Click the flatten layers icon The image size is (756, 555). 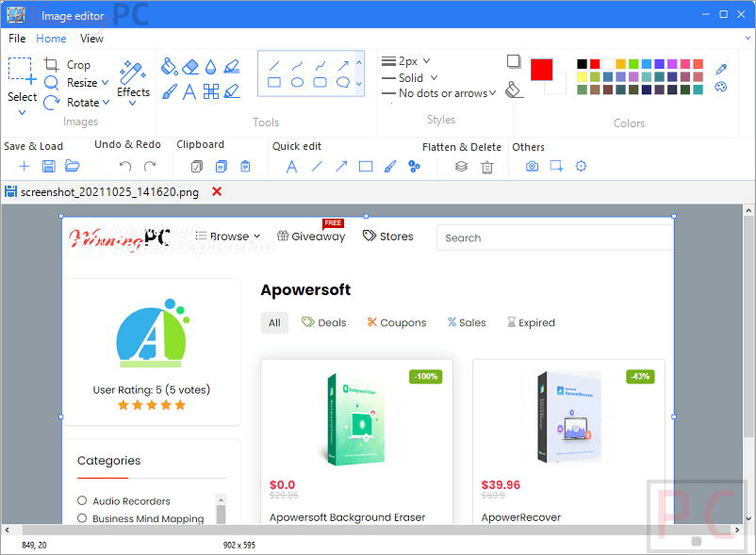(x=461, y=166)
